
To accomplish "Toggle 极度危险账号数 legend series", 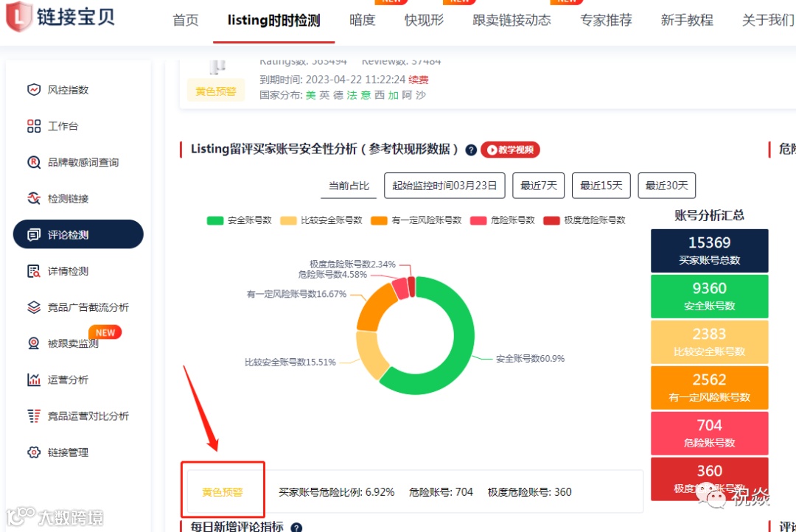I will pyautogui.click(x=584, y=220).
